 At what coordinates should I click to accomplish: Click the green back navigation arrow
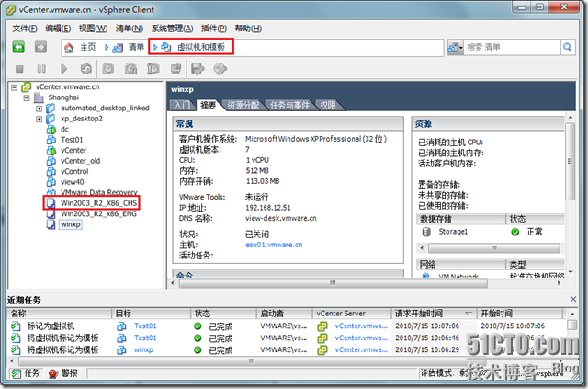click(x=18, y=47)
